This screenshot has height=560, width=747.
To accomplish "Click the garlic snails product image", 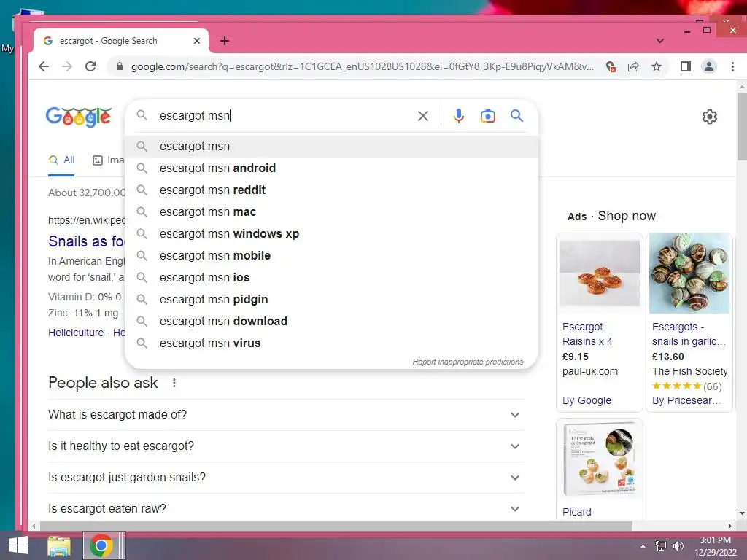I will (x=689, y=273).
